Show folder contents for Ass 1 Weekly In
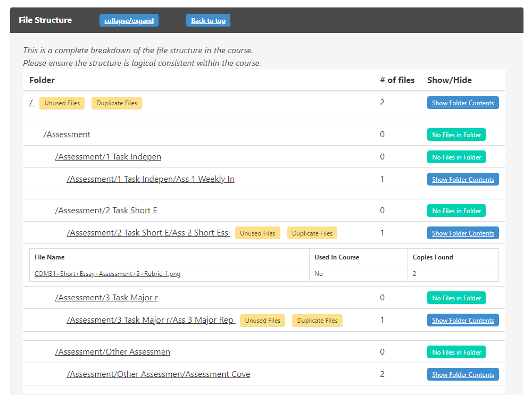The height and width of the screenshot is (395, 532). coord(463,179)
